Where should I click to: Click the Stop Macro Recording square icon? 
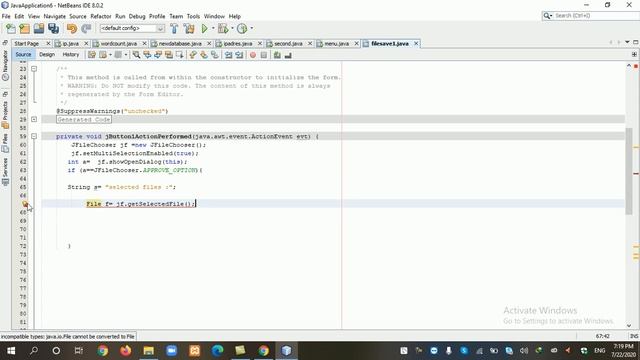(264, 55)
